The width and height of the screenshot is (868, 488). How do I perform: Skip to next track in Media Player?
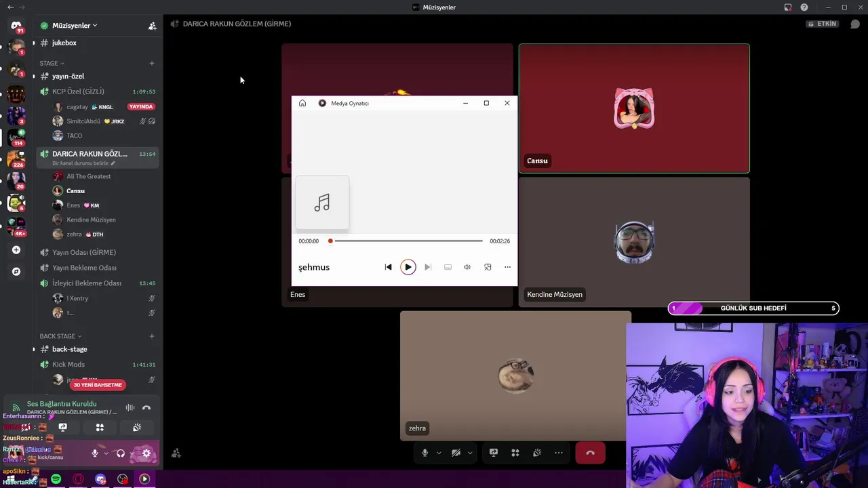(428, 267)
